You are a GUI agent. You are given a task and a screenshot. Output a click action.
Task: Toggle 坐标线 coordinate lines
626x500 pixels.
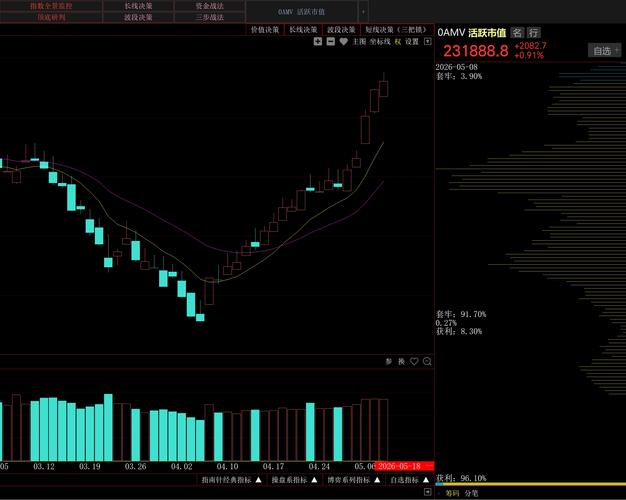[380, 42]
